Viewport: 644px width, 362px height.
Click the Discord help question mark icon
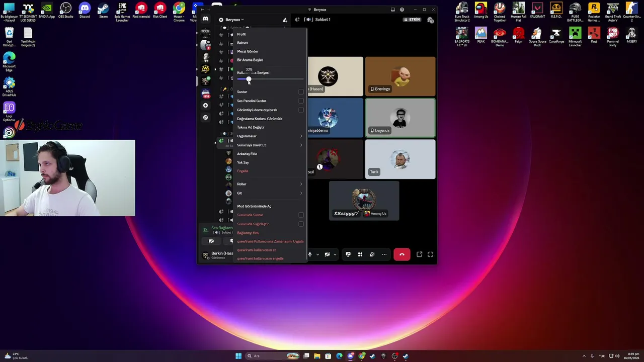[402, 10]
